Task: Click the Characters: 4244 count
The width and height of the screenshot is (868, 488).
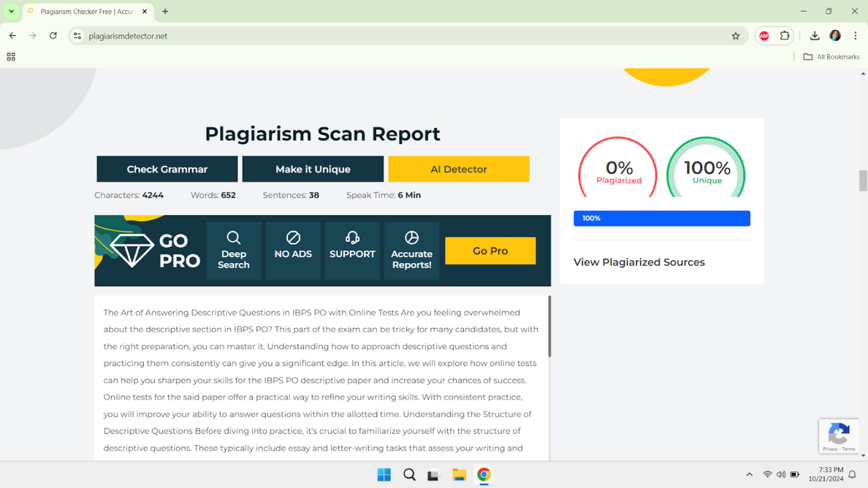Action: 129,195
